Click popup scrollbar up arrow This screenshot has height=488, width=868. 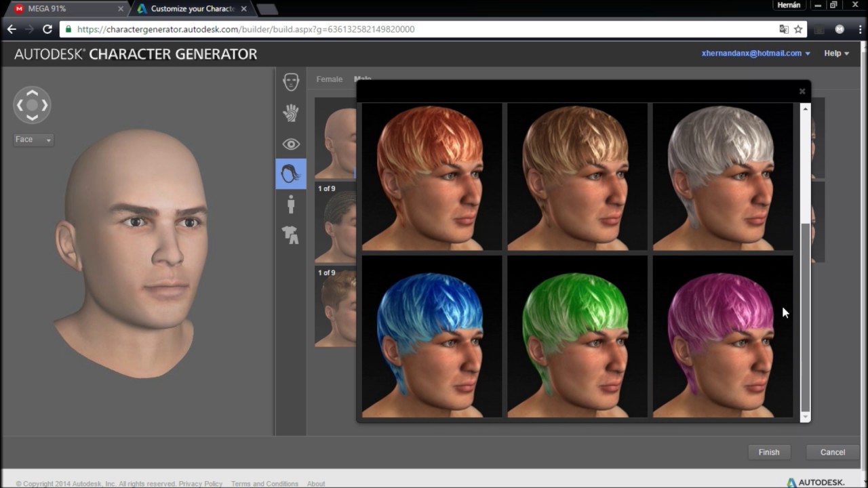pyautogui.click(x=805, y=108)
